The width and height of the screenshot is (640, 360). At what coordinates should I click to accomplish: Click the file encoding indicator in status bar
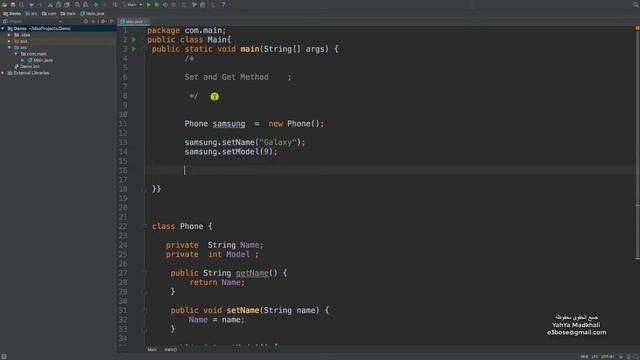tap(607, 357)
